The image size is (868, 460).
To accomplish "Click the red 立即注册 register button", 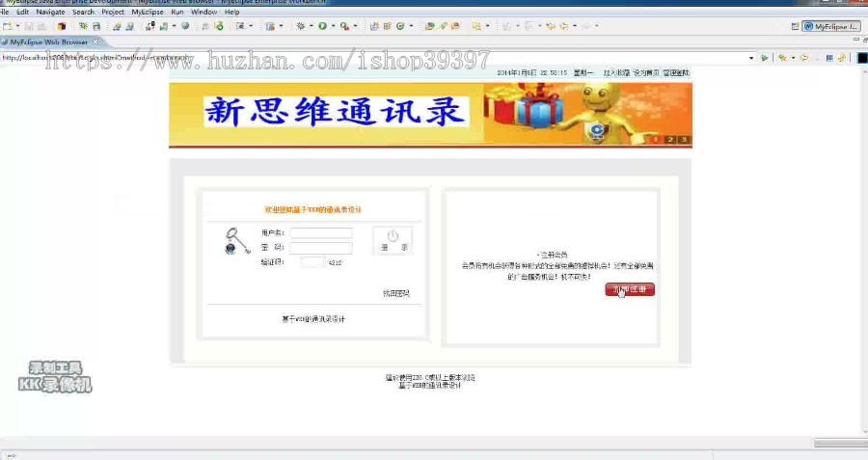I will click(x=630, y=289).
